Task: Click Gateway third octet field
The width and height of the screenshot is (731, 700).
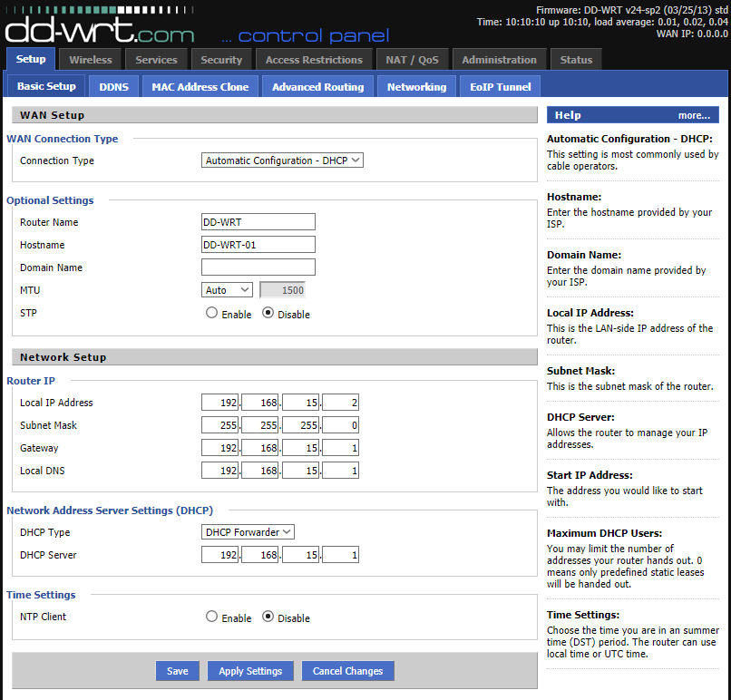Action: pos(301,448)
